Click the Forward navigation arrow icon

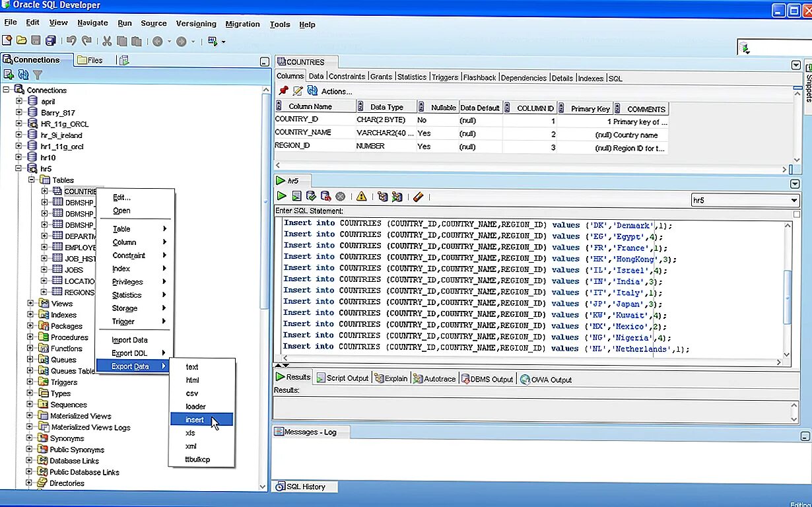pos(182,41)
